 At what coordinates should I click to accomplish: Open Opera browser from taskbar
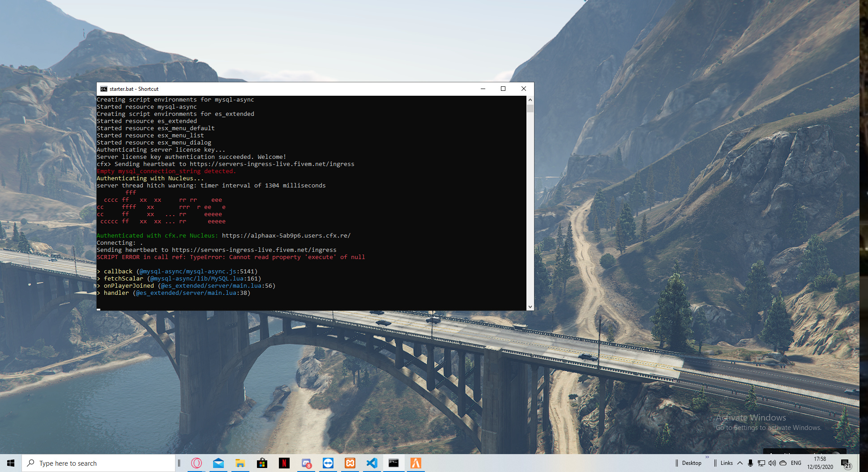click(197, 463)
